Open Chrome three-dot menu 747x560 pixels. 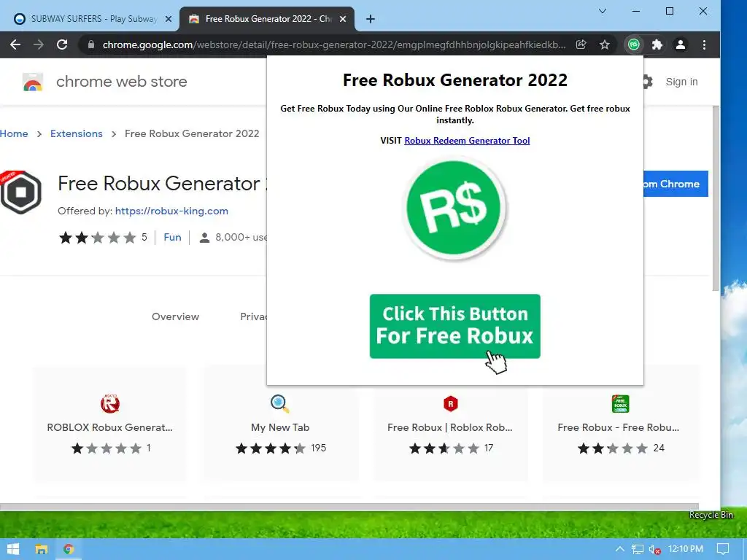[x=704, y=44]
